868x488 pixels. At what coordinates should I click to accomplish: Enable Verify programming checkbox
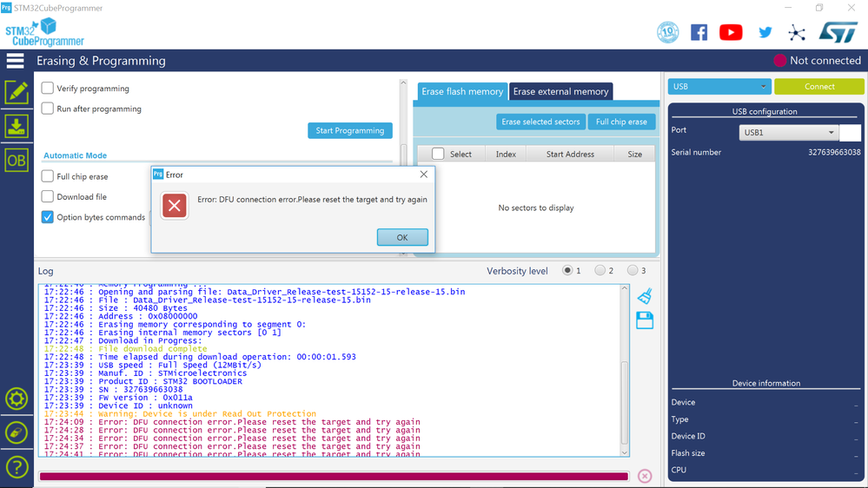pos(48,88)
